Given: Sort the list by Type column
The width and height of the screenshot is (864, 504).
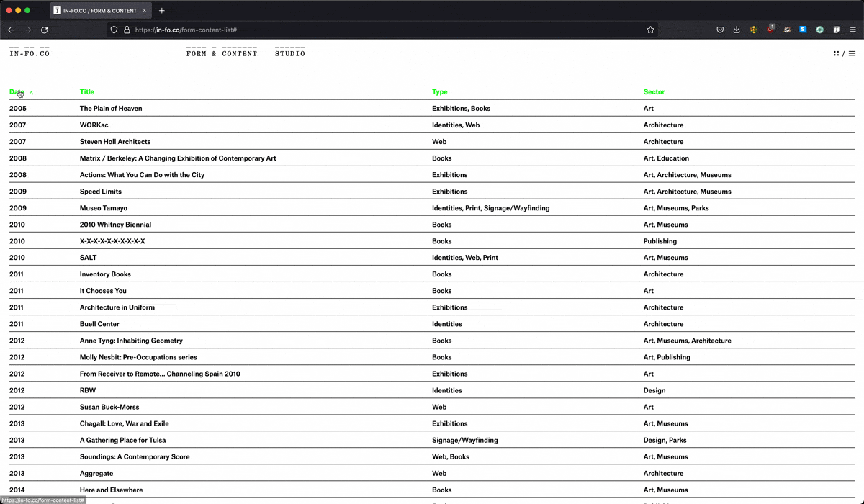Looking at the screenshot, I should click(x=439, y=92).
